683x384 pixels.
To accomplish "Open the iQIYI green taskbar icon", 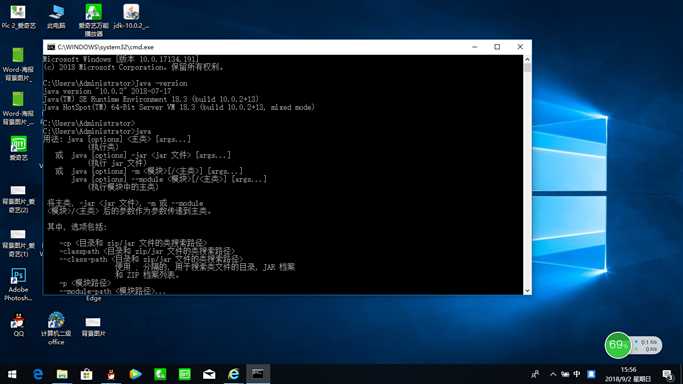I will pyautogui.click(x=185, y=374).
